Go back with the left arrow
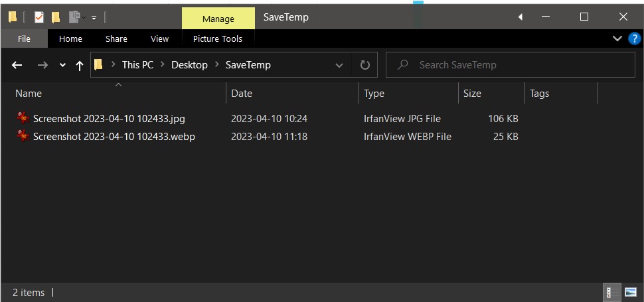 pyautogui.click(x=17, y=65)
